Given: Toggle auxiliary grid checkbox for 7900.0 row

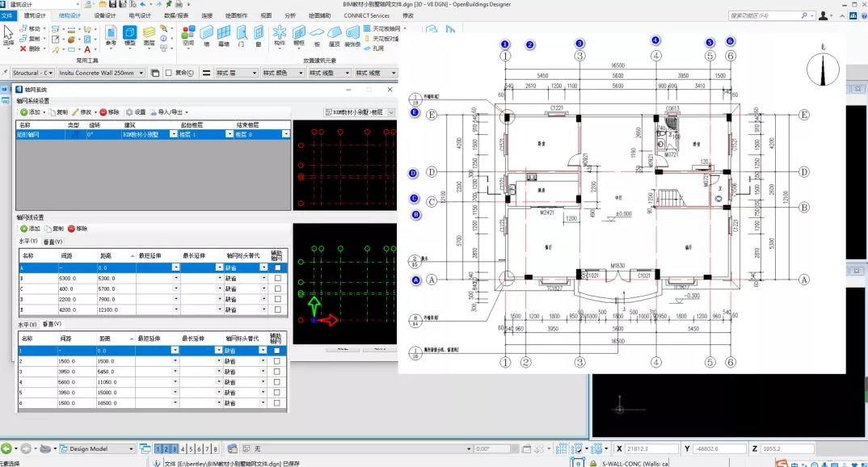Looking at the screenshot, I should pyautogui.click(x=278, y=299).
